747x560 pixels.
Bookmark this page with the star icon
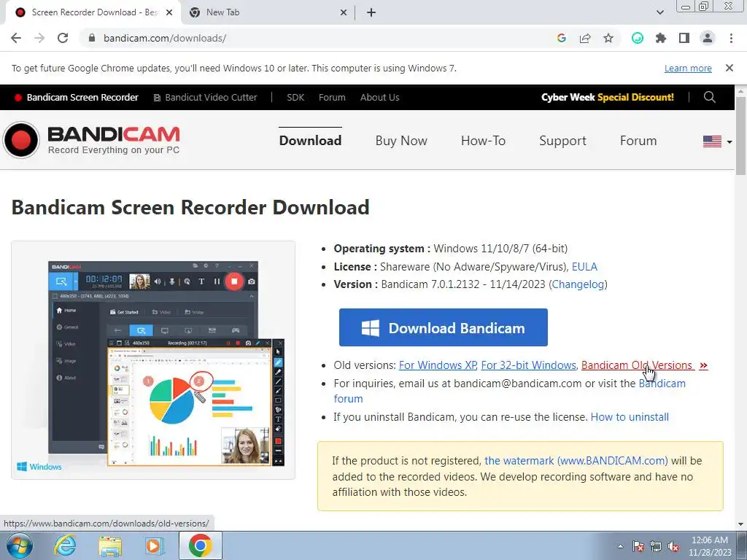click(608, 38)
